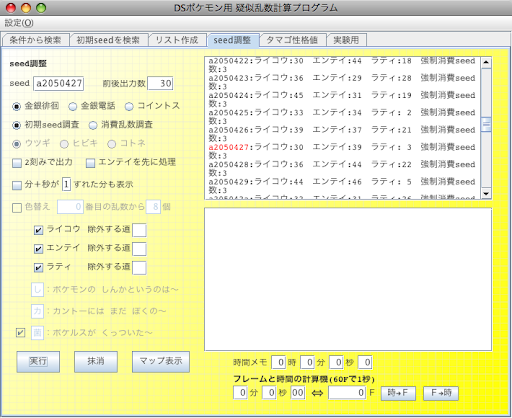Image resolution: width=512 pixels, height=418 pixels.
Task: Click the ⇔ arrow in frame calculator
Action: [317, 393]
